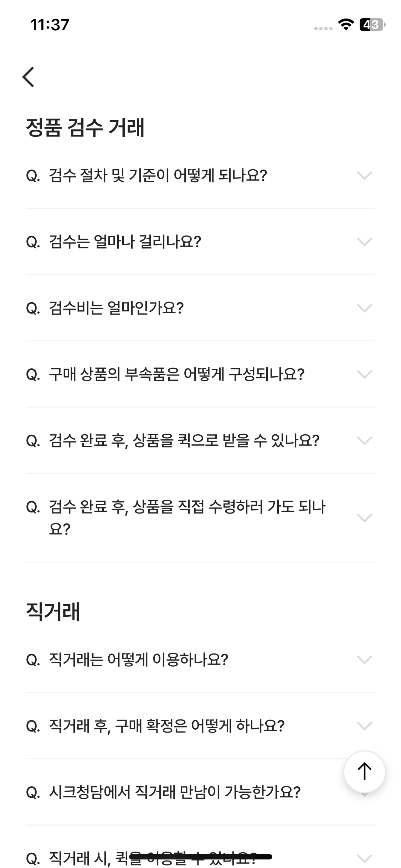Open question 구매 상품의 부속품은 어떻게 구성되나요
401x868 pixels.
[200, 374]
